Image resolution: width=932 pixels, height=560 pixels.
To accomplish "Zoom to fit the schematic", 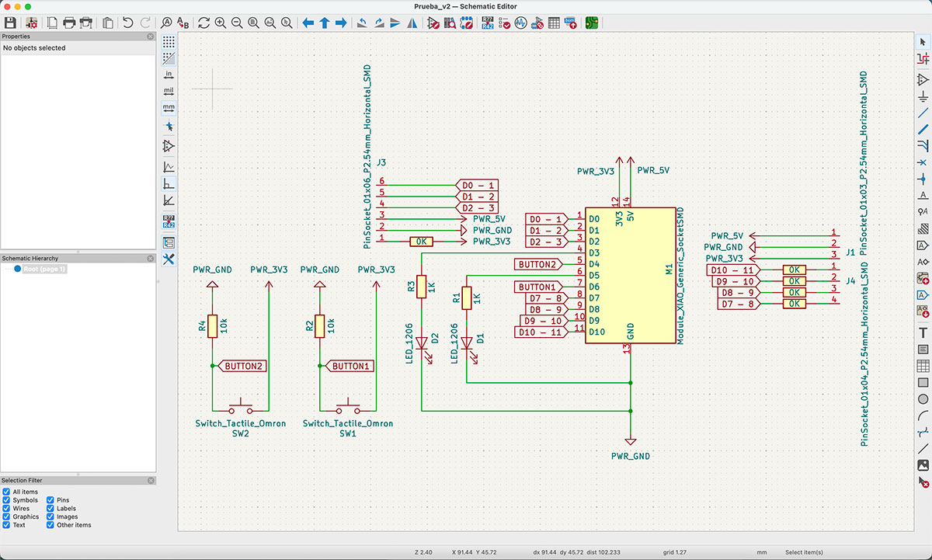I will point(252,23).
